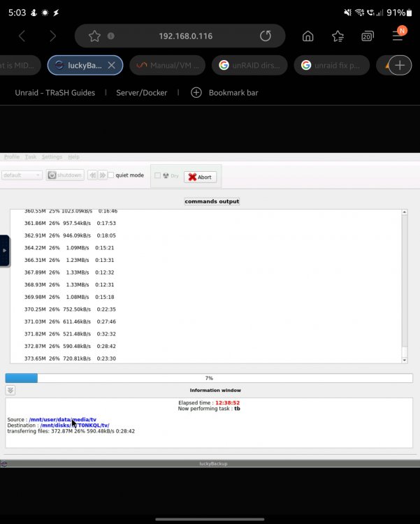Open the browser home page icon
The width and height of the screenshot is (420, 524).
click(308, 36)
